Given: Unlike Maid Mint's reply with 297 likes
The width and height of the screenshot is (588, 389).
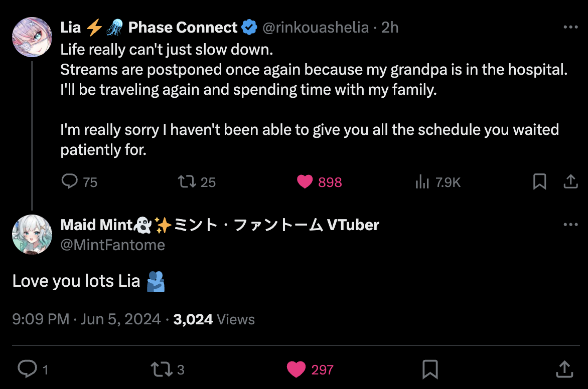Looking at the screenshot, I should pos(296,369).
